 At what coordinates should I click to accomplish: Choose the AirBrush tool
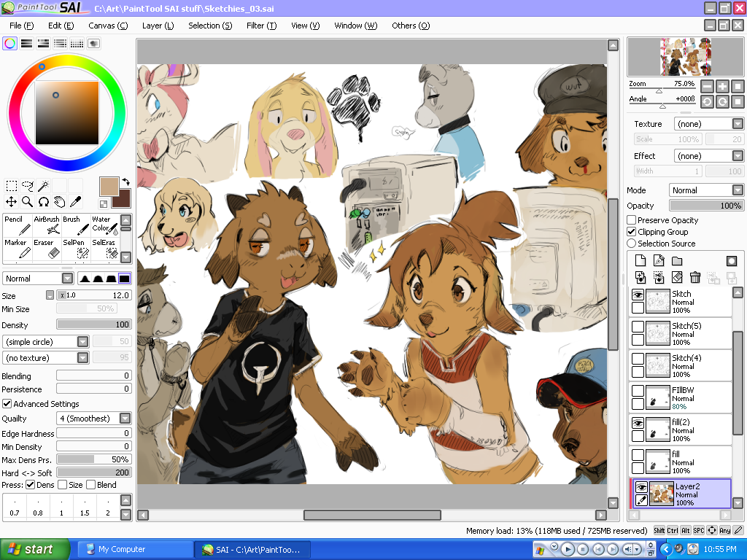46,225
